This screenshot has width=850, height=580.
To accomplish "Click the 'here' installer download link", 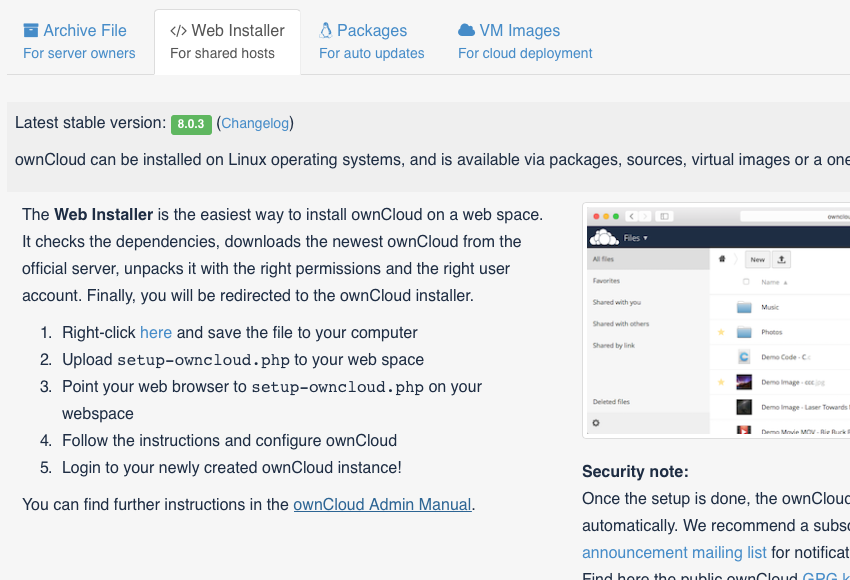I will pyautogui.click(x=156, y=332).
